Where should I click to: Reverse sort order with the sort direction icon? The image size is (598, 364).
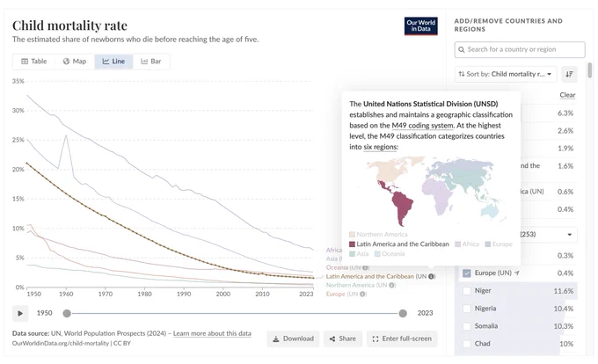pos(569,74)
